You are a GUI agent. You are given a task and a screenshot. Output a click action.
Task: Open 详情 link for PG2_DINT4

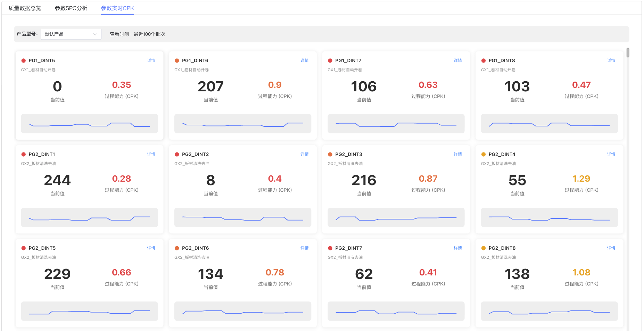[x=611, y=154]
